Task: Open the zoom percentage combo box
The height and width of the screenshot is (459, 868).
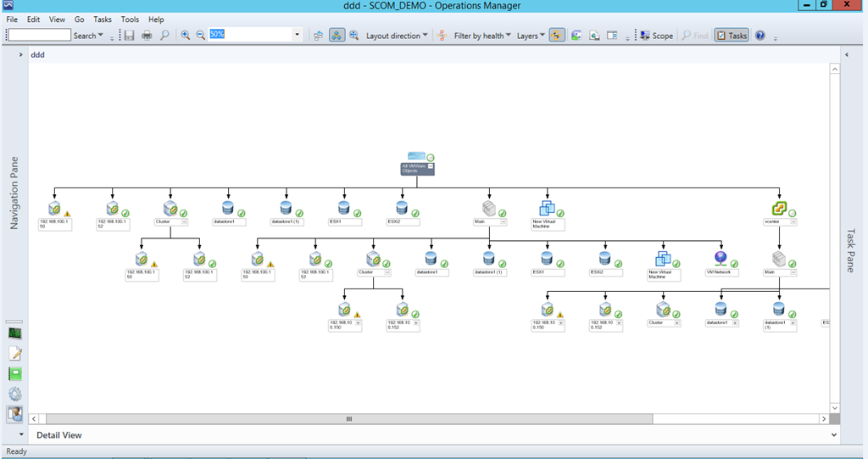Action: click(x=298, y=36)
